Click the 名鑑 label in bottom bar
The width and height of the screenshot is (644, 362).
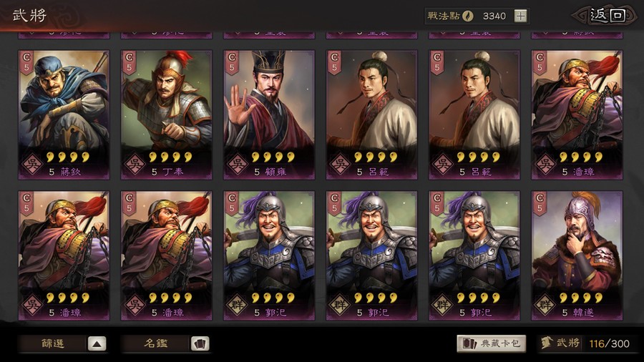click(156, 343)
